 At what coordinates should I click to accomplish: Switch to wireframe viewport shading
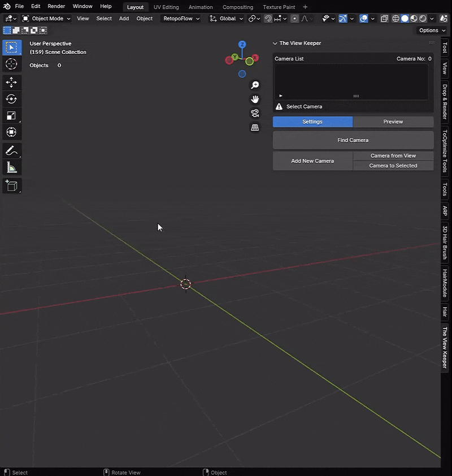tap(395, 19)
